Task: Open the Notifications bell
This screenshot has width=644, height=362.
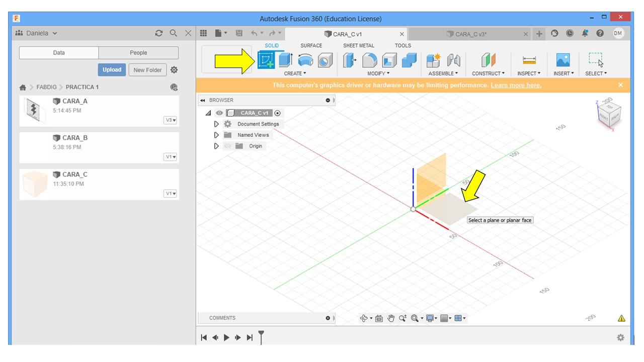Action: pyautogui.click(x=585, y=34)
